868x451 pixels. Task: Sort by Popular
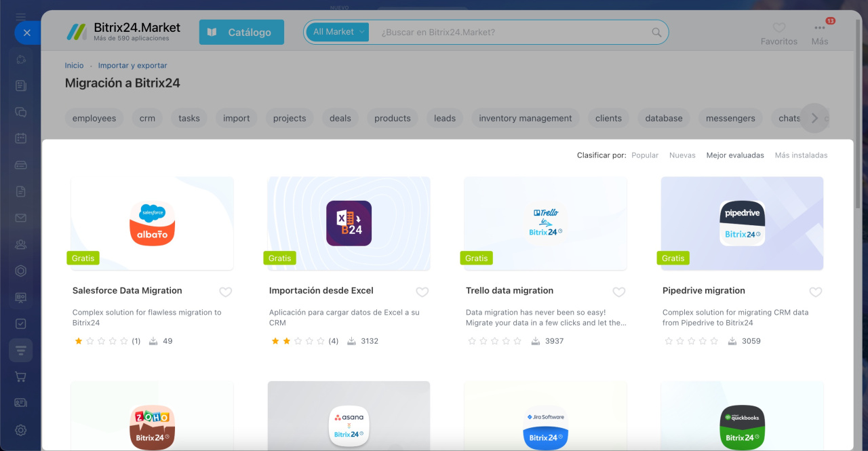pos(645,155)
